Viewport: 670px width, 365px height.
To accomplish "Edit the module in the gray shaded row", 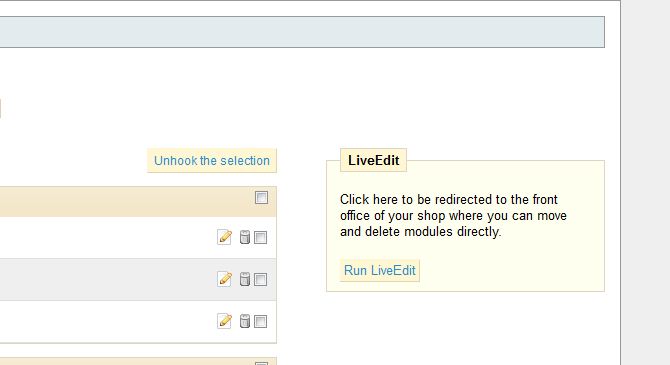I will 224,279.
